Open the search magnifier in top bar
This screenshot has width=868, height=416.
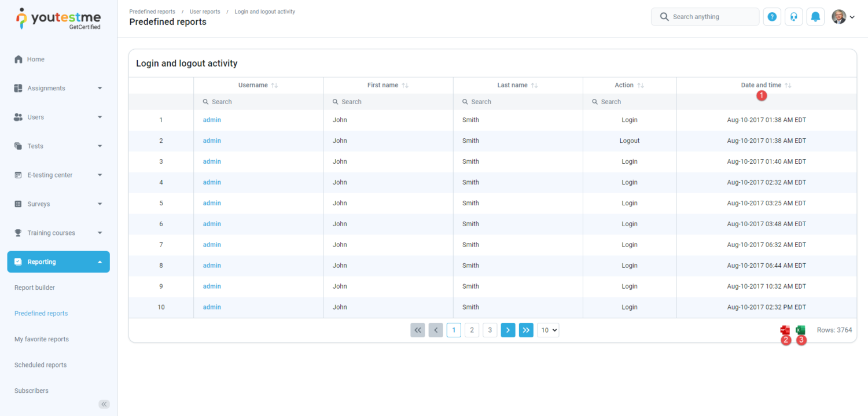point(664,16)
